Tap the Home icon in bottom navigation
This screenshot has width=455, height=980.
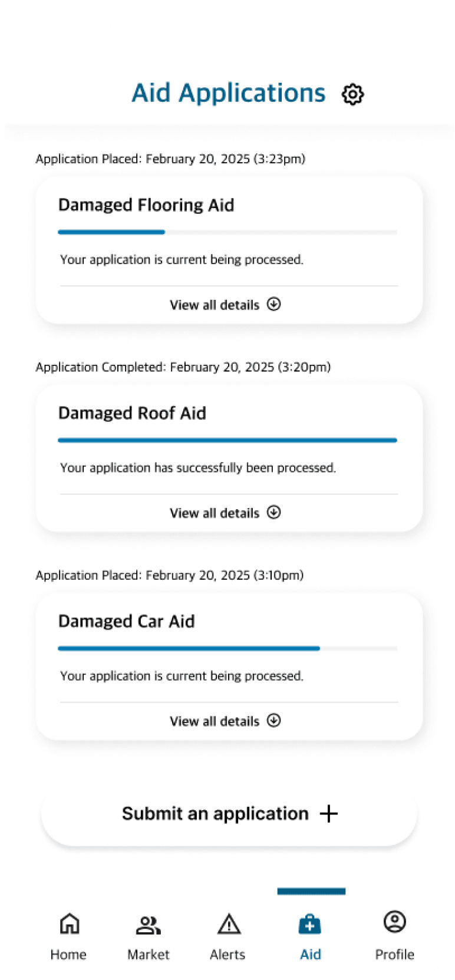pos(70,923)
